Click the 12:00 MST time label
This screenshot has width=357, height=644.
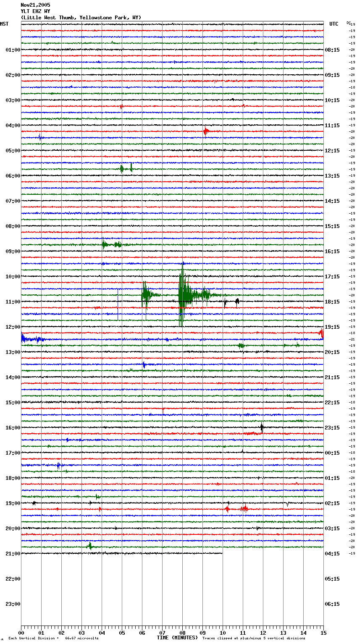point(13,327)
